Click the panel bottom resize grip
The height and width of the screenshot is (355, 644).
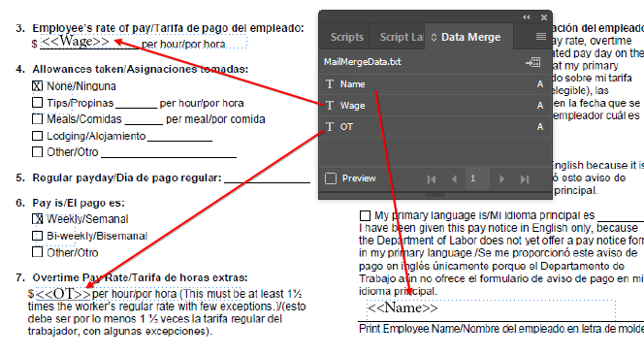pyautogui.click(x=435, y=195)
